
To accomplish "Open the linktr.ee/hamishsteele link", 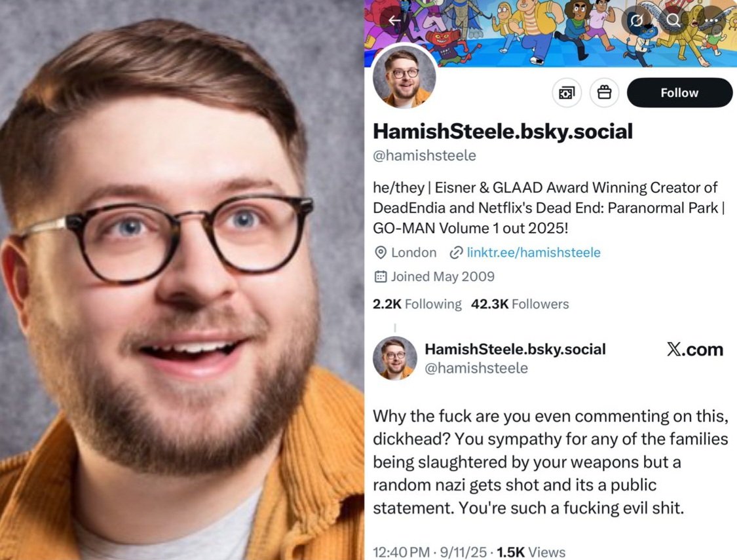I will 533,252.
